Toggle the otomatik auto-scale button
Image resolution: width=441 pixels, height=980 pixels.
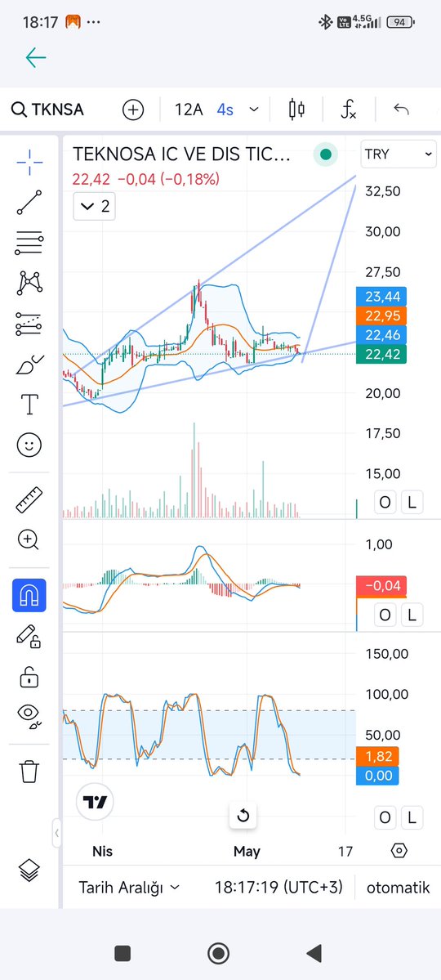coord(398,888)
